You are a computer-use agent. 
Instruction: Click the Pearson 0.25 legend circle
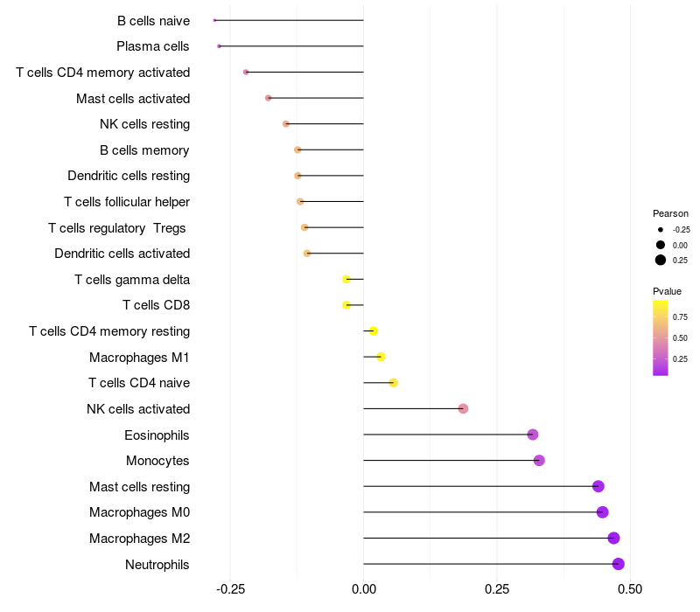[661, 260]
